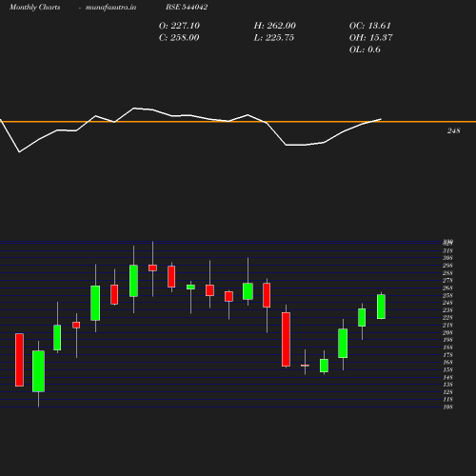Click the high value "H: 262.00"
Screen dimensions: 476x476
275,26
